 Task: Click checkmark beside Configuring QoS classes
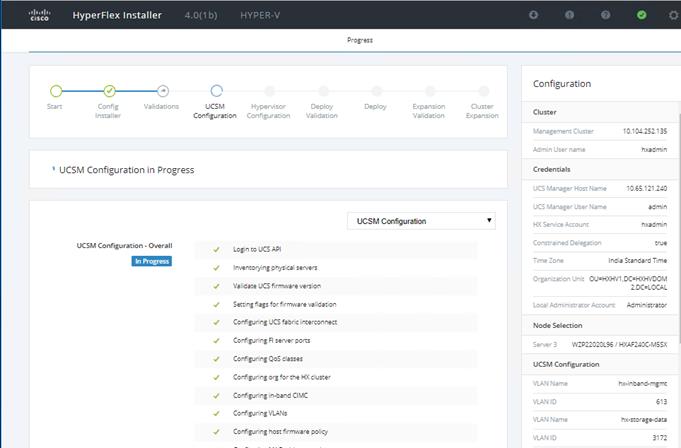tap(216, 359)
